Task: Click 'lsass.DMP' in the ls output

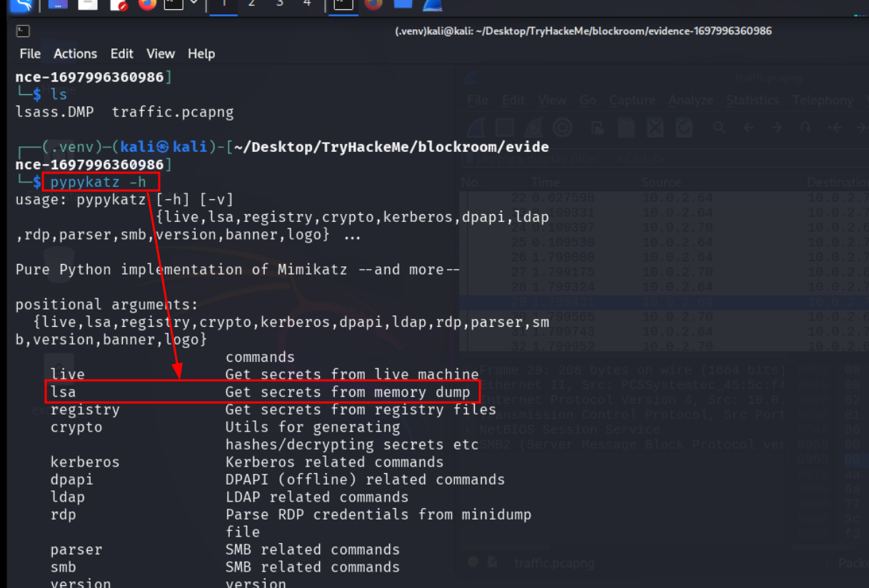Action: [55, 112]
